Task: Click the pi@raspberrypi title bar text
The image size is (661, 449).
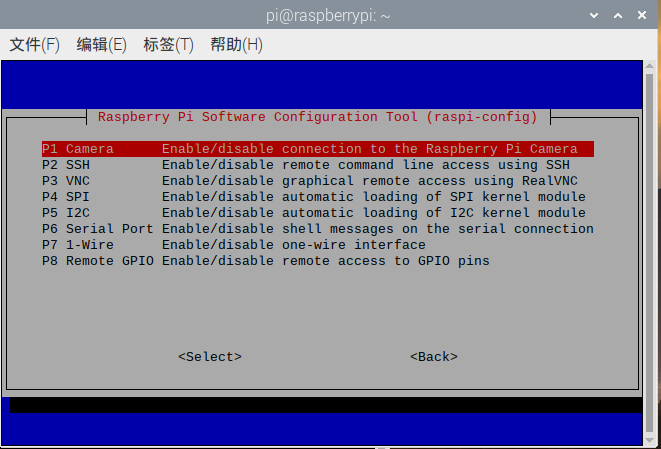Action: pyautogui.click(x=328, y=16)
